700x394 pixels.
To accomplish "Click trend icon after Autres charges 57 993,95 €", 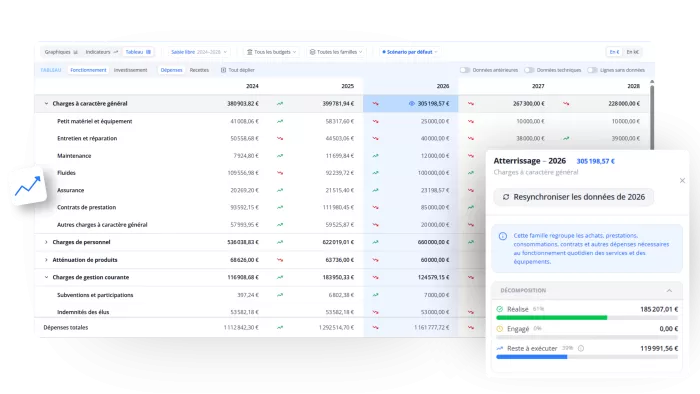I will [280, 225].
